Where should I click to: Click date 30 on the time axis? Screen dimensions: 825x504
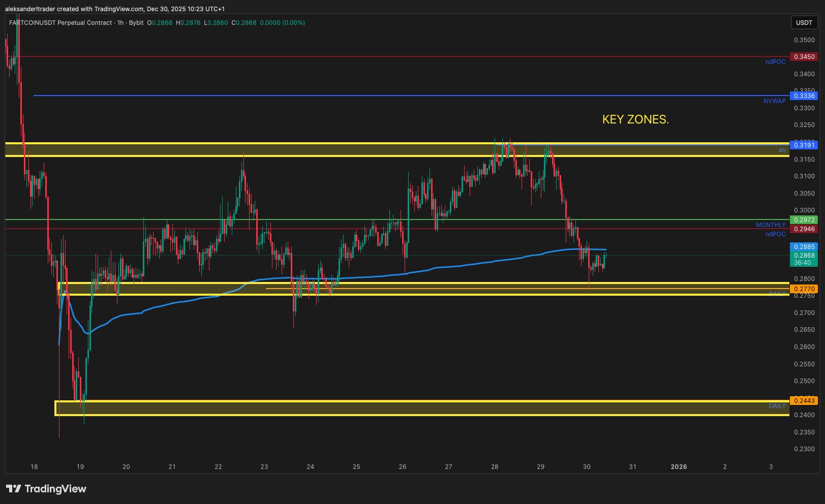(587, 467)
